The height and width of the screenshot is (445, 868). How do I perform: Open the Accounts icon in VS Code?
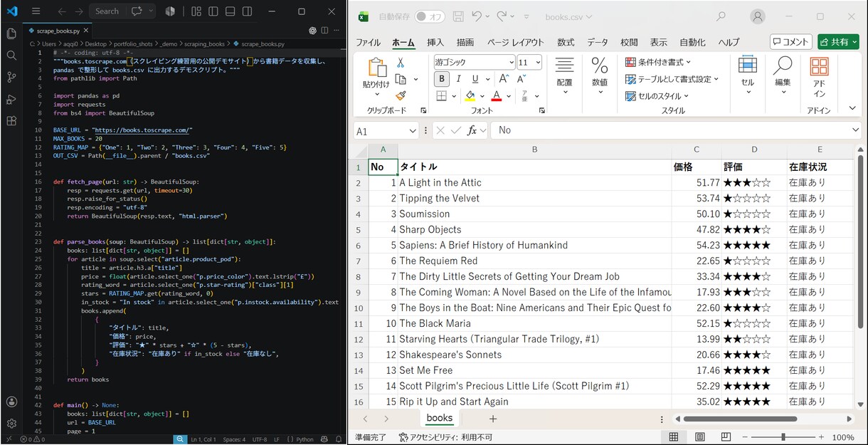pyautogui.click(x=11, y=402)
